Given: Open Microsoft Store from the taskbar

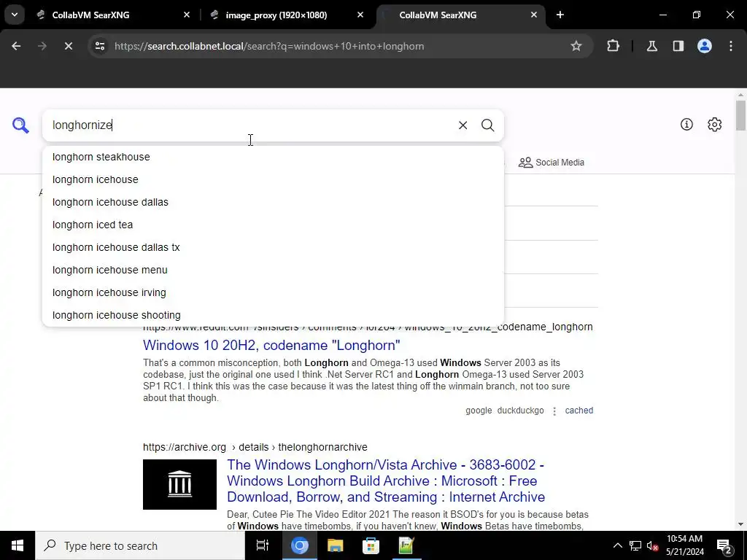Looking at the screenshot, I should point(371,545).
